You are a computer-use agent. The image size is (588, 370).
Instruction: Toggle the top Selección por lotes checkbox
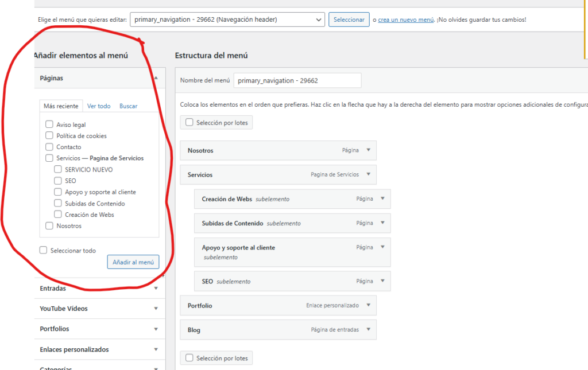point(189,123)
